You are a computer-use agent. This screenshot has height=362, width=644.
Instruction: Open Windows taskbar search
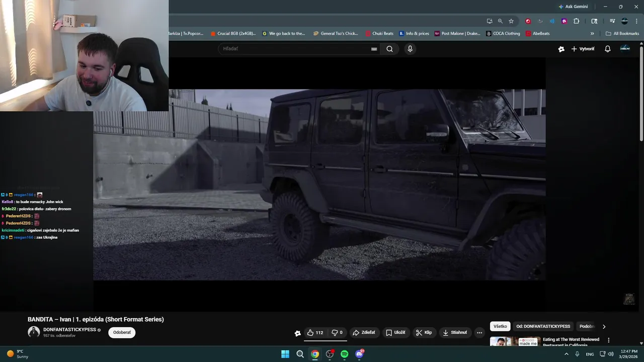tap(300, 354)
